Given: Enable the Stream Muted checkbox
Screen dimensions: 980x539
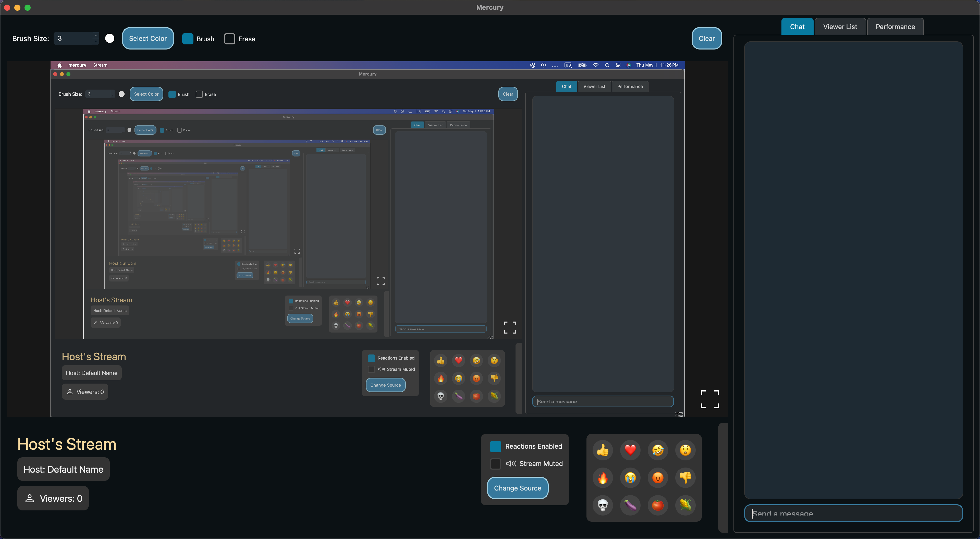Looking at the screenshot, I should point(495,464).
